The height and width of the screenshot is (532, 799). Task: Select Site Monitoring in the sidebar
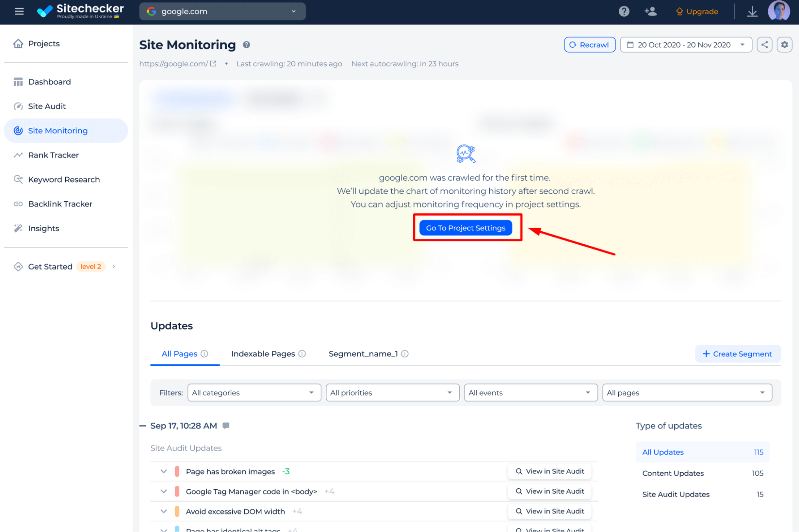coord(66,131)
